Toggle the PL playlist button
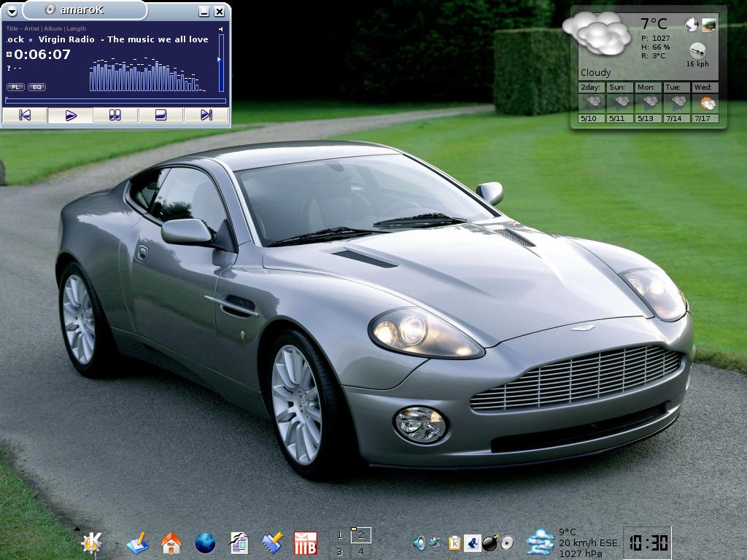This screenshot has height=560, width=747. click(15, 87)
